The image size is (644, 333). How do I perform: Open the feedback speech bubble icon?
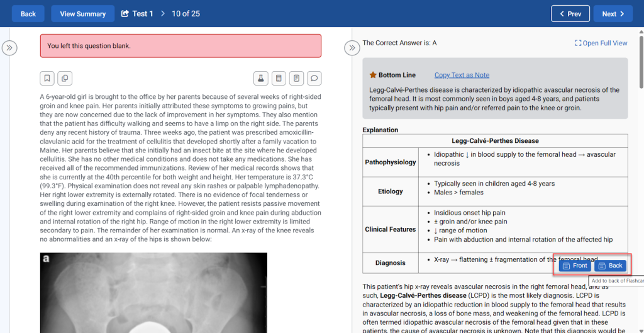point(314,78)
